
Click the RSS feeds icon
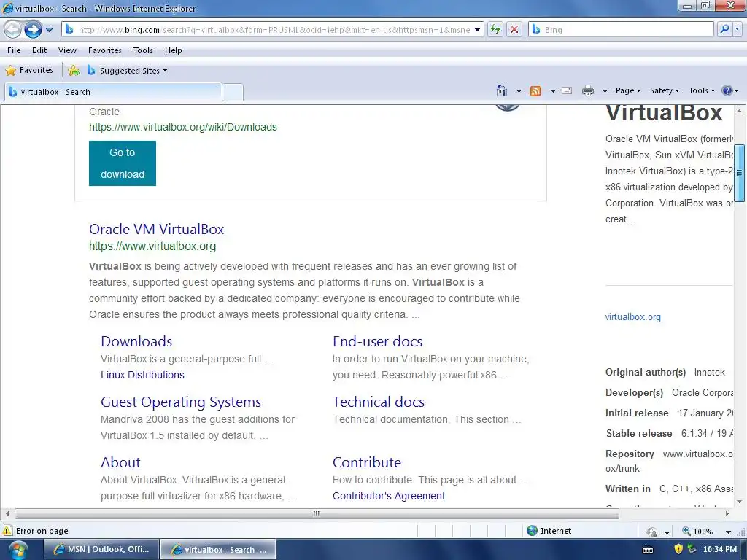(x=535, y=90)
